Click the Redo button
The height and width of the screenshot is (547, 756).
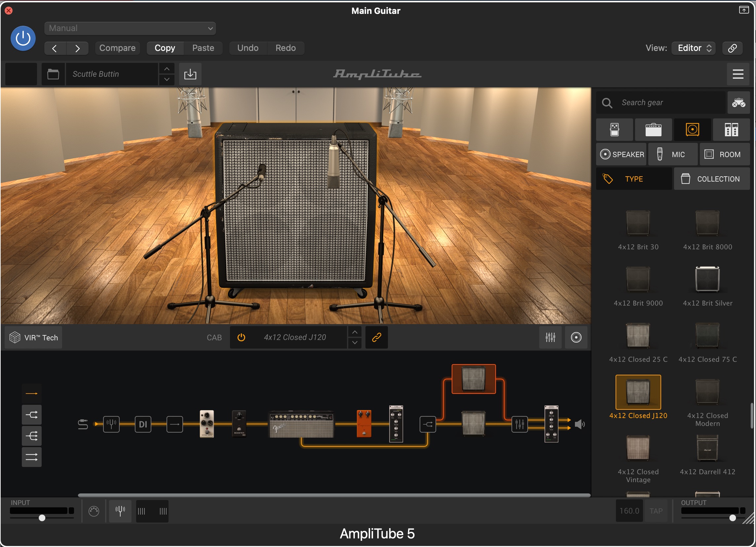click(286, 48)
